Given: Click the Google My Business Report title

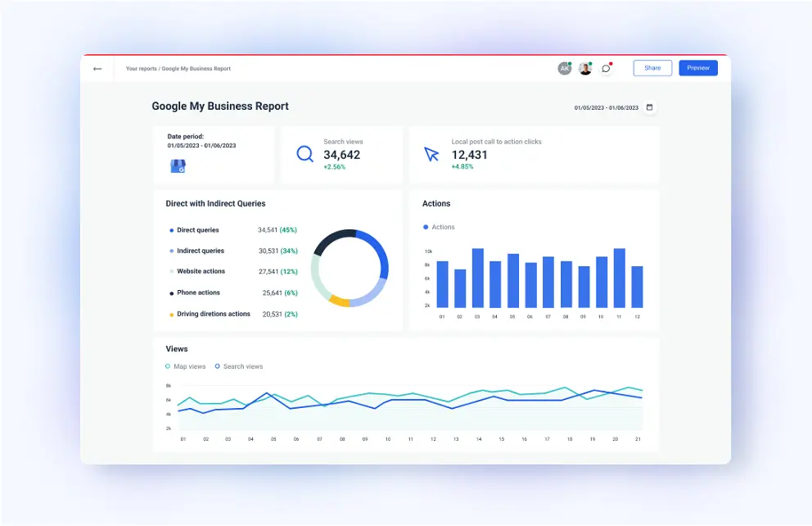Looking at the screenshot, I should click(220, 107).
